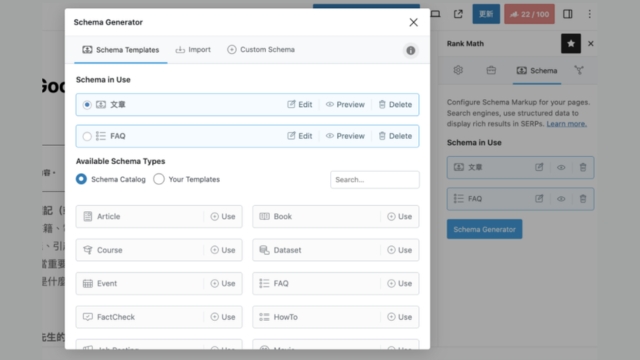Toggle the editor settings sidebar icon

point(568,14)
